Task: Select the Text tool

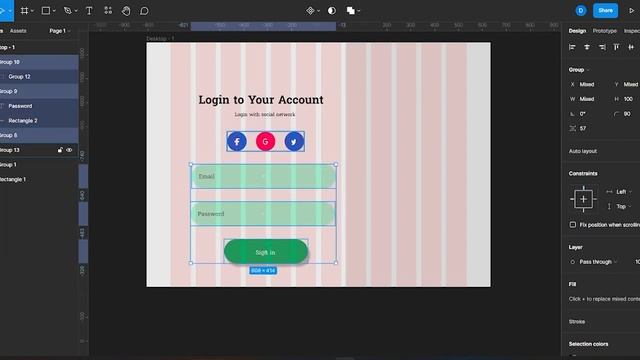Action: (89, 11)
